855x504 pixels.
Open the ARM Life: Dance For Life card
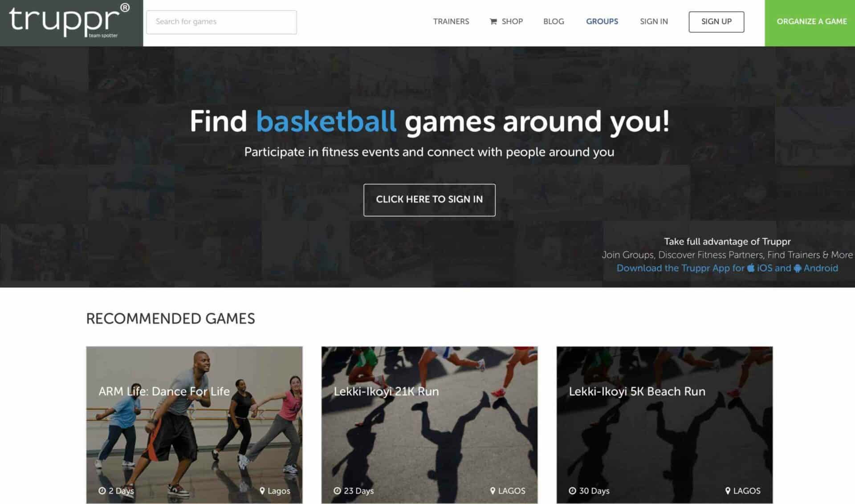click(x=194, y=425)
